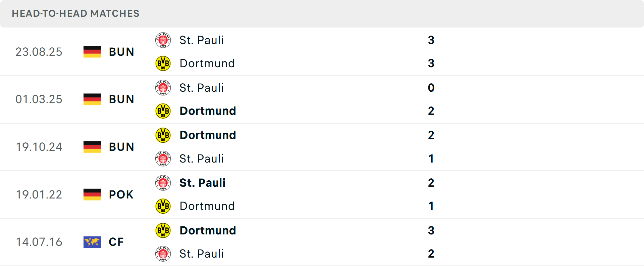644x266 pixels.
Task: Click Dortmund BVB logo in 19.10.24 match
Action: 163,135
